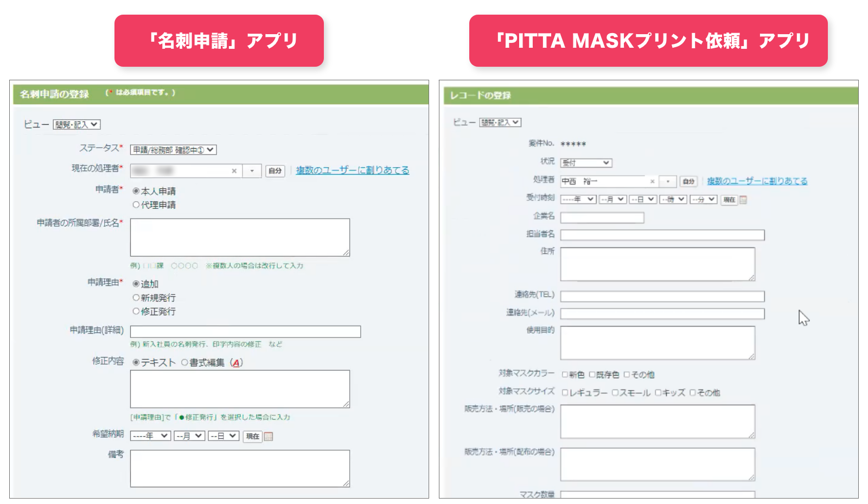Open 希望納期 year dropdown

(151, 436)
